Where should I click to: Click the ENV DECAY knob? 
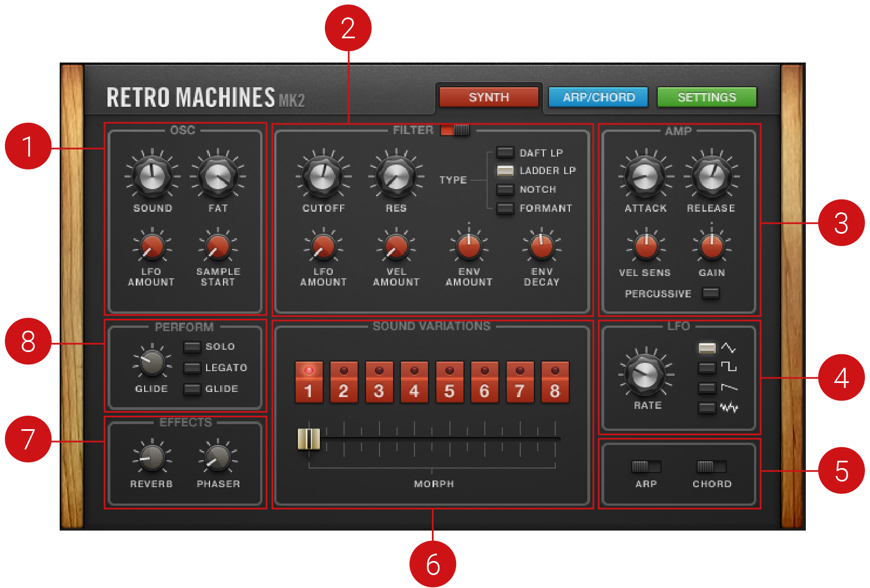[542, 247]
